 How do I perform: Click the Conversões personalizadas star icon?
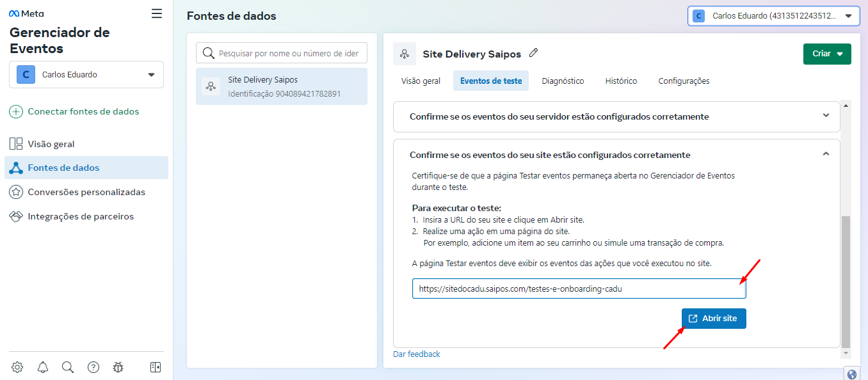pyautogui.click(x=16, y=192)
